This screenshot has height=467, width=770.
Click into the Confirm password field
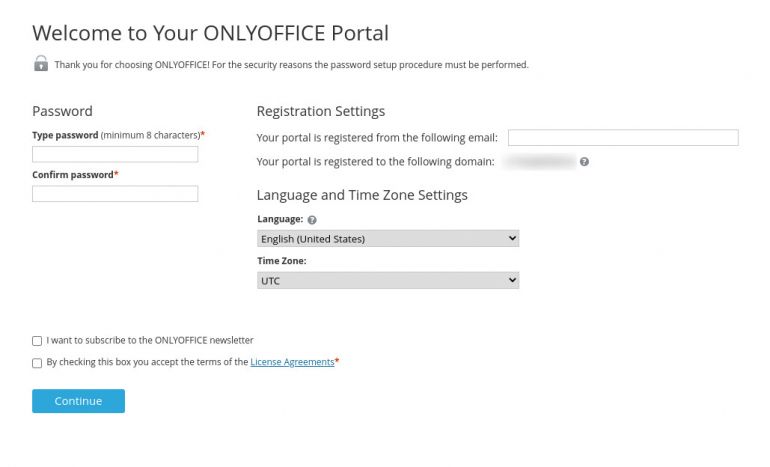pos(115,194)
